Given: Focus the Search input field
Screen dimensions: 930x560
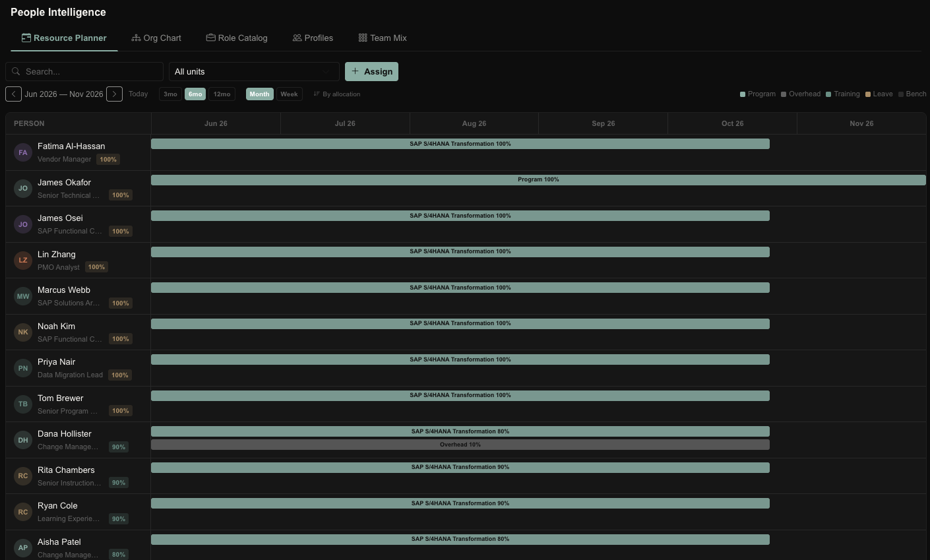Looking at the screenshot, I should tap(84, 71).
